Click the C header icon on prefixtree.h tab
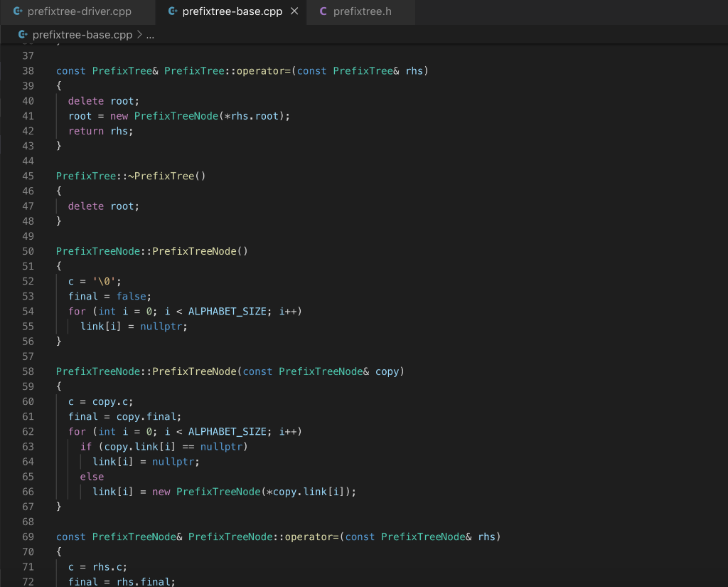This screenshot has height=587, width=728. point(323,11)
